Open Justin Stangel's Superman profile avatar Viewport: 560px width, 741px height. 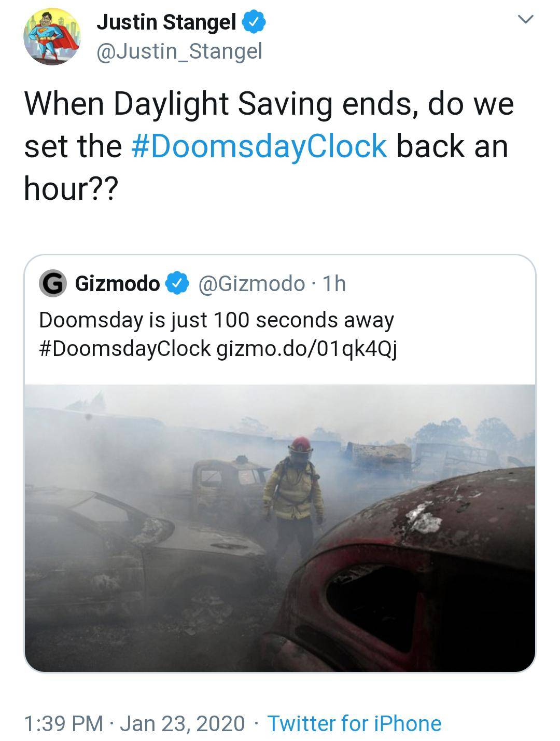[52, 36]
